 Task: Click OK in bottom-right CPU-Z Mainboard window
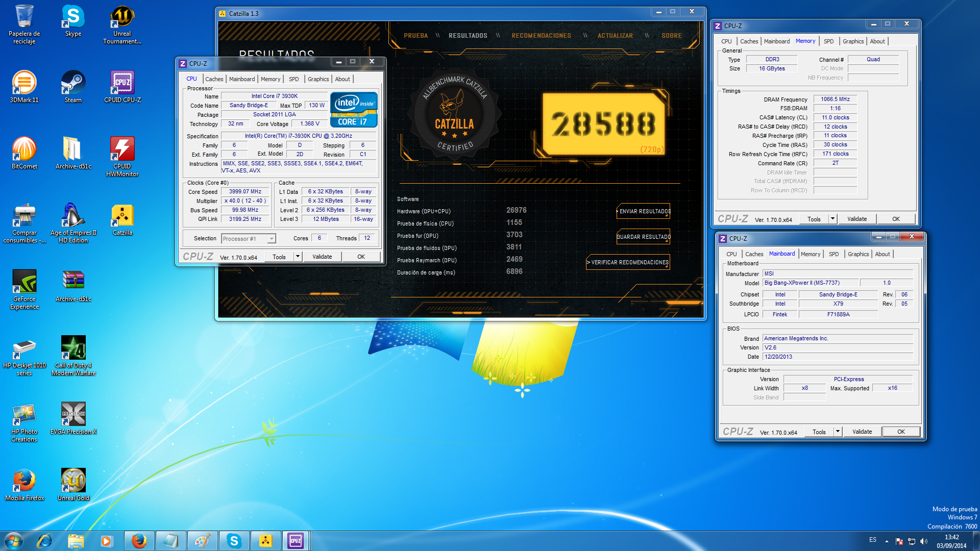point(901,432)
